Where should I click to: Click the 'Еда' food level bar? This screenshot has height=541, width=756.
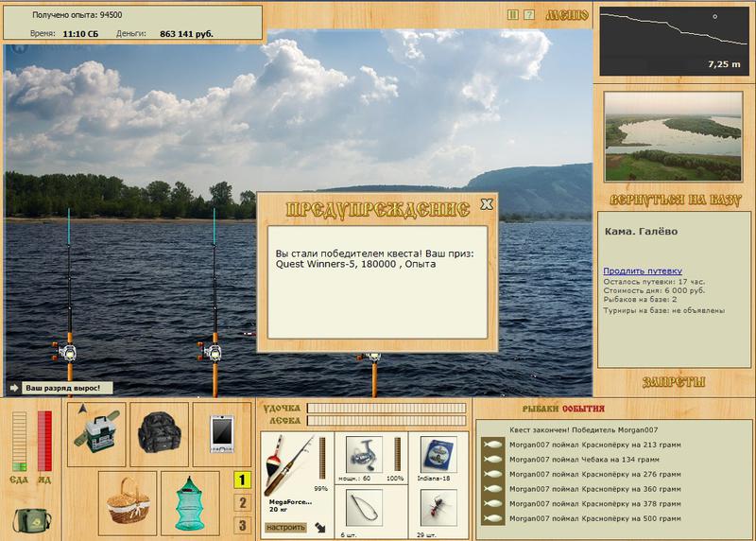point(19,441)
